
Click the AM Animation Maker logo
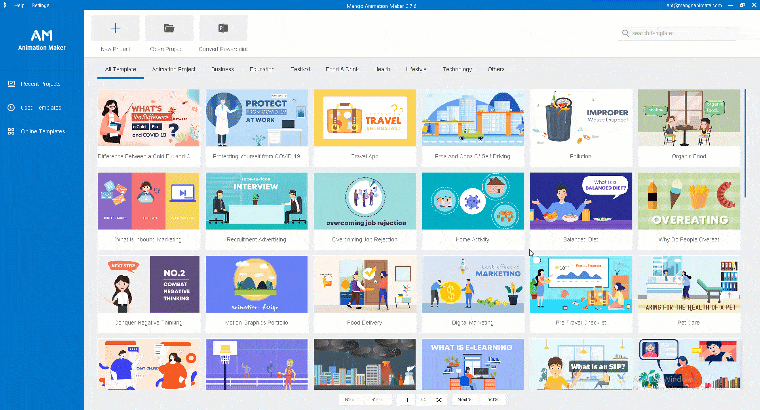click(42, 42)
